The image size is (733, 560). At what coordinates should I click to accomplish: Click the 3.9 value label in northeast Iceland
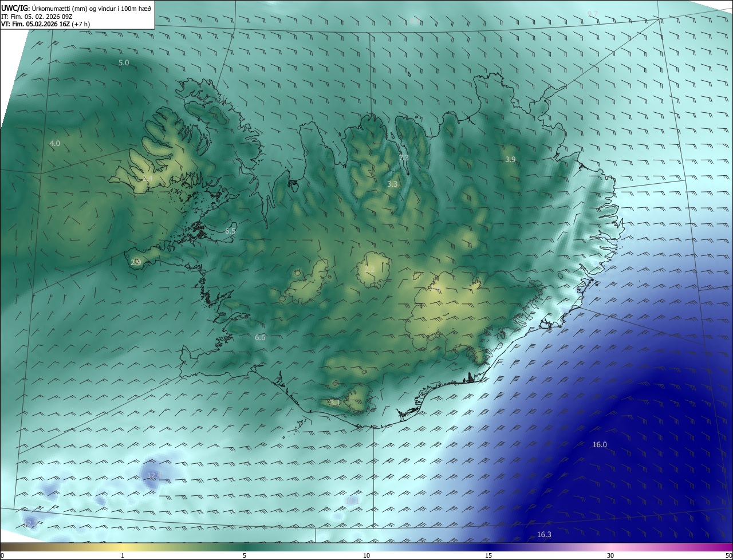(510, 159)
